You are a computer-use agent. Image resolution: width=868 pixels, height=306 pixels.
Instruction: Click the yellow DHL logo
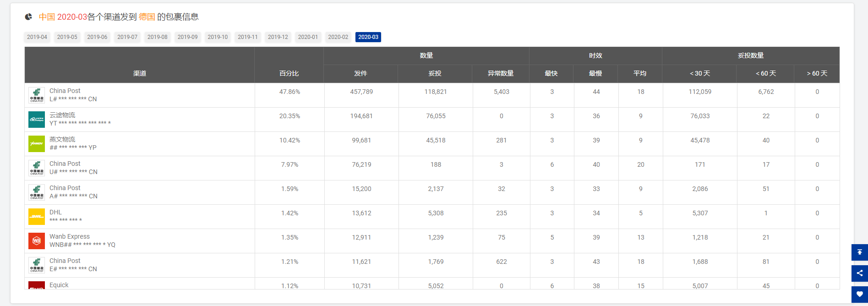37,217
